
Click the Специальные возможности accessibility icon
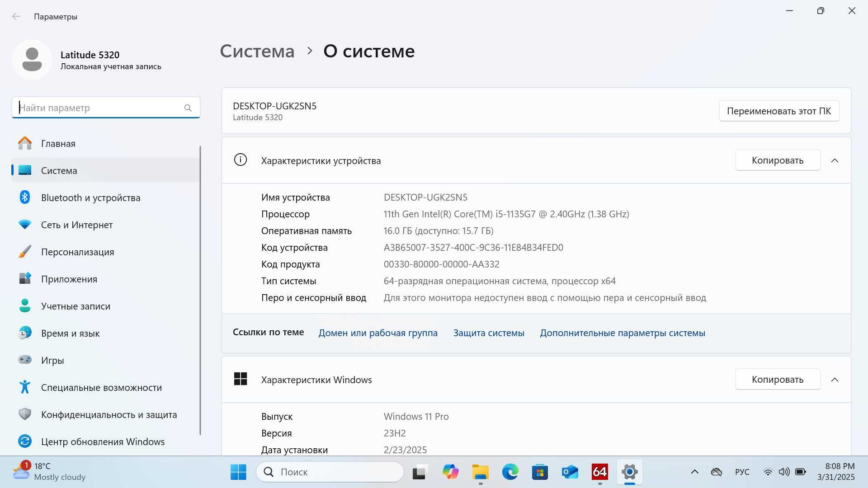(x=25, y=387)
